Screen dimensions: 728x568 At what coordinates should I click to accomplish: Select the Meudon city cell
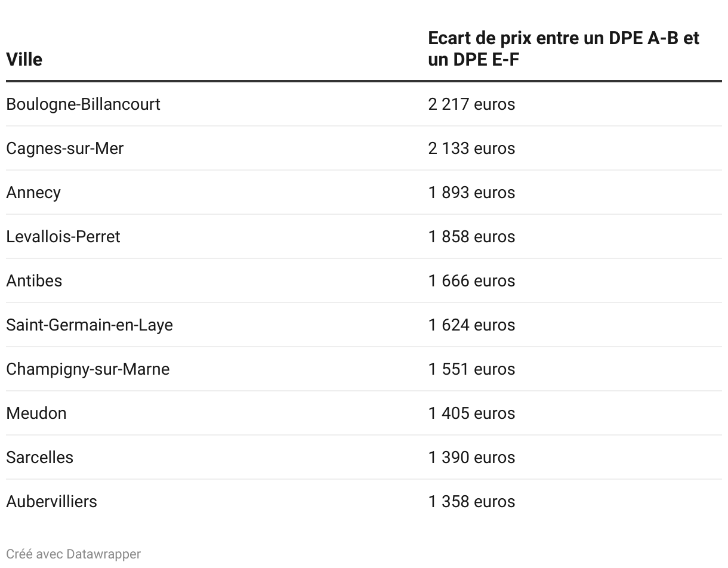36,413
